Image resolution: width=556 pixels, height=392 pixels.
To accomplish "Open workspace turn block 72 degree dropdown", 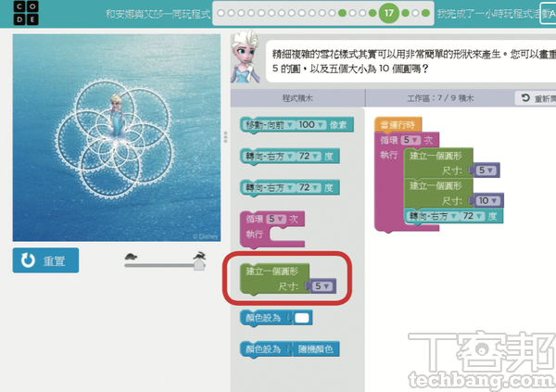I will tap(472, 216).
